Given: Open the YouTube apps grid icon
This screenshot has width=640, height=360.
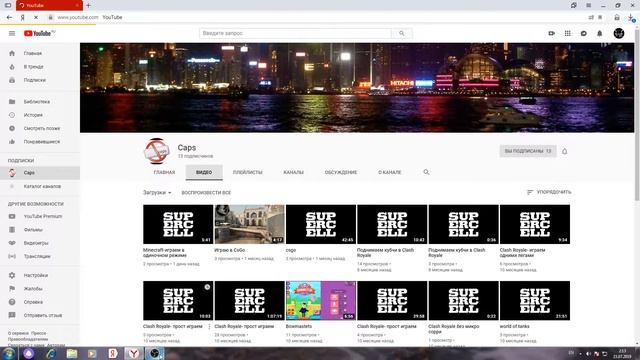Looking at the screenshot, I should tap(568, 33).
